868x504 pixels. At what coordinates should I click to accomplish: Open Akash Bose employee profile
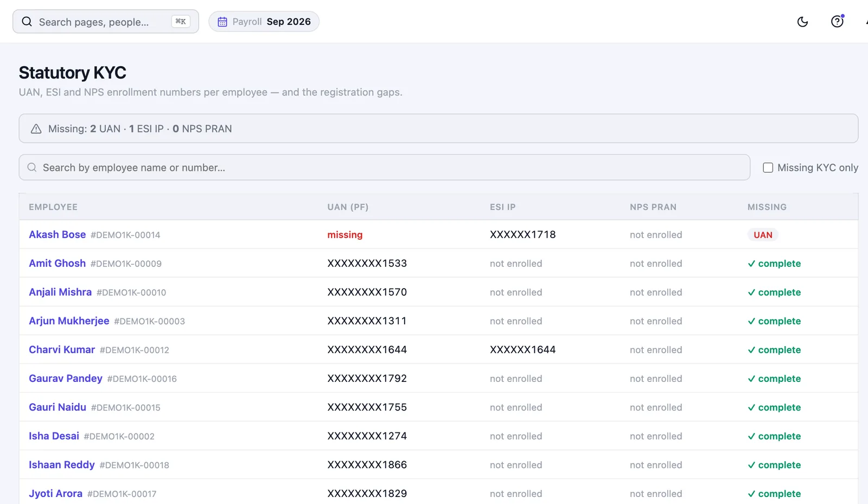(58, 234)
